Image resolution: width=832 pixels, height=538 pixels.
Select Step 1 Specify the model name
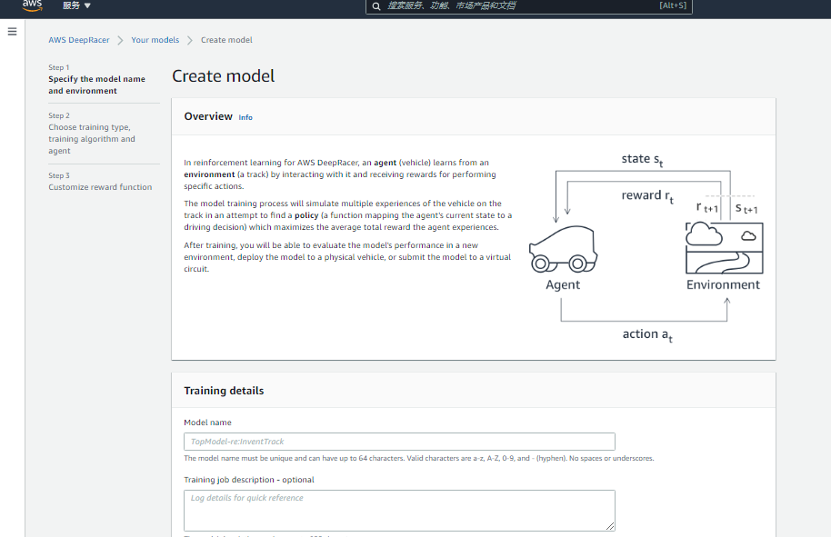(x=97, y=85)
